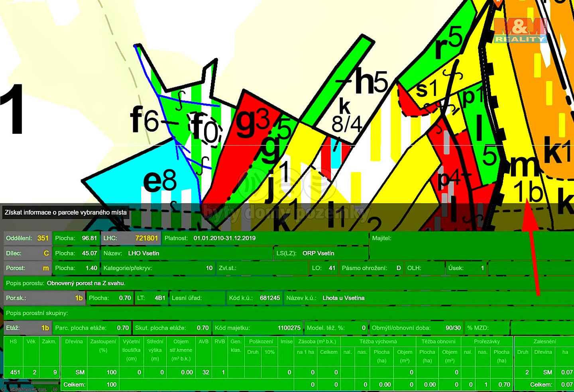Viewport: 574px width, 392px height.
Task: Click the HS value 451 in the table
Action: tap(15, 372)
